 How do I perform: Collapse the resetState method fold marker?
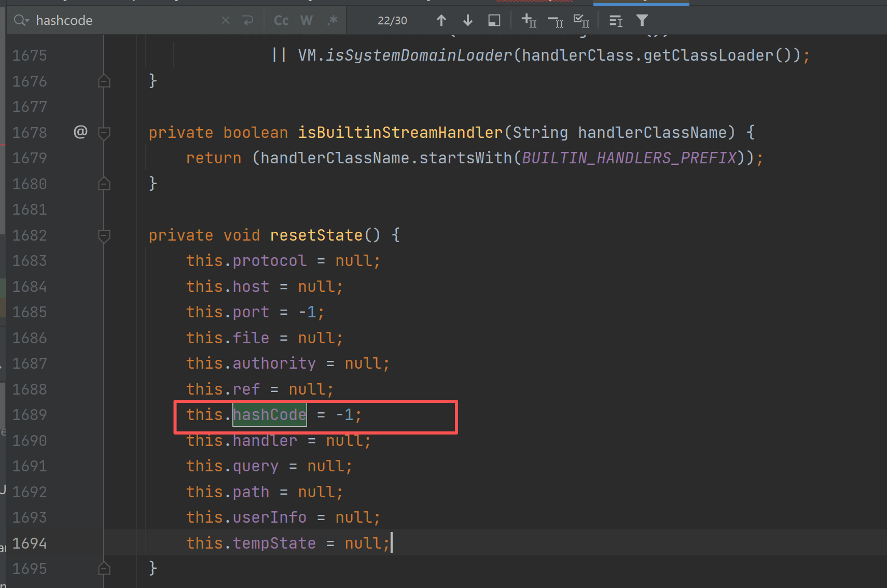[104, 236]
